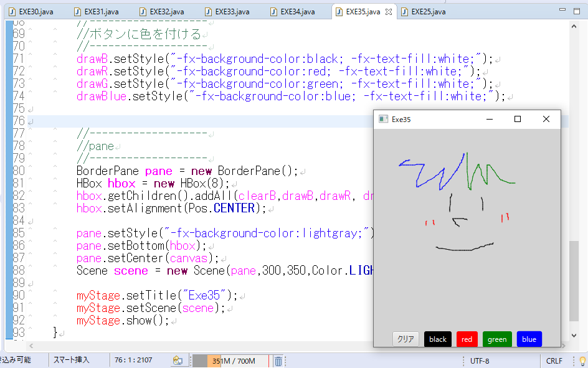Switch to the EXE25.java editor tab
This screenshot has height=368, width=588.
pos(424,12)
